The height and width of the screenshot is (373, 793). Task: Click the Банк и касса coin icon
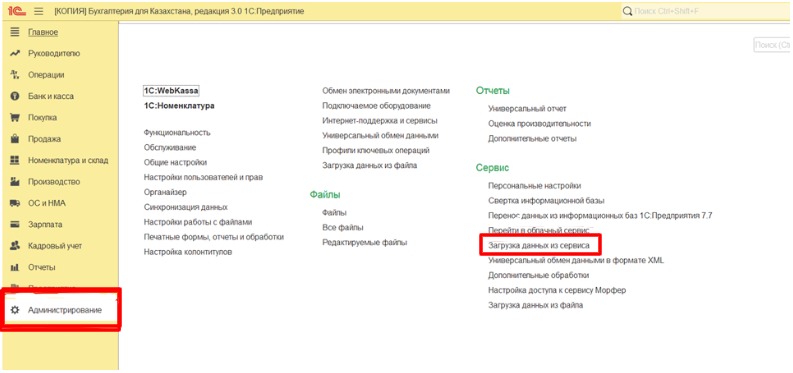(15, 96)
